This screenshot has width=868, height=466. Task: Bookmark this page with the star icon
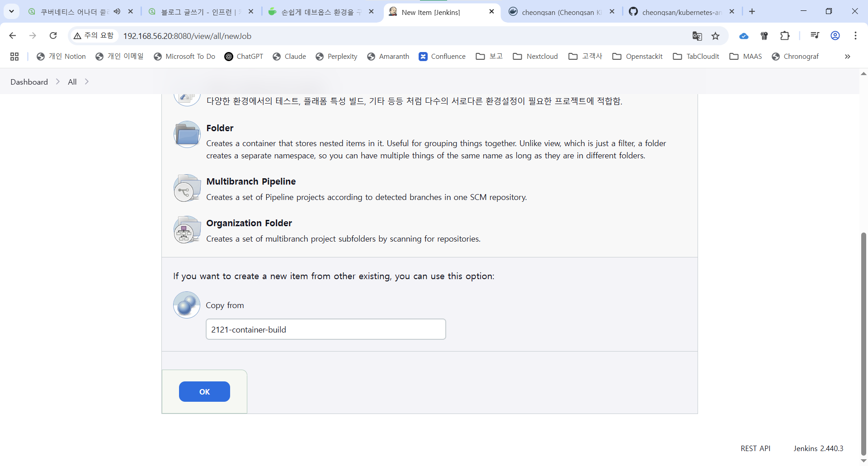coord(715,36)
